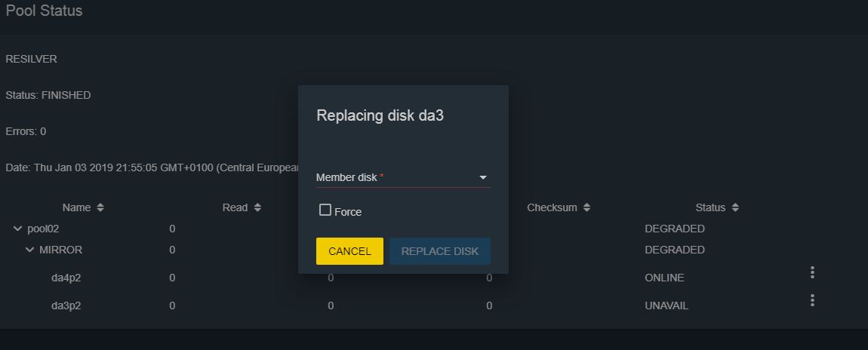Collapse the pool02 tree node
This screenshot has height=350, width=868.
[x=17, y=229]
